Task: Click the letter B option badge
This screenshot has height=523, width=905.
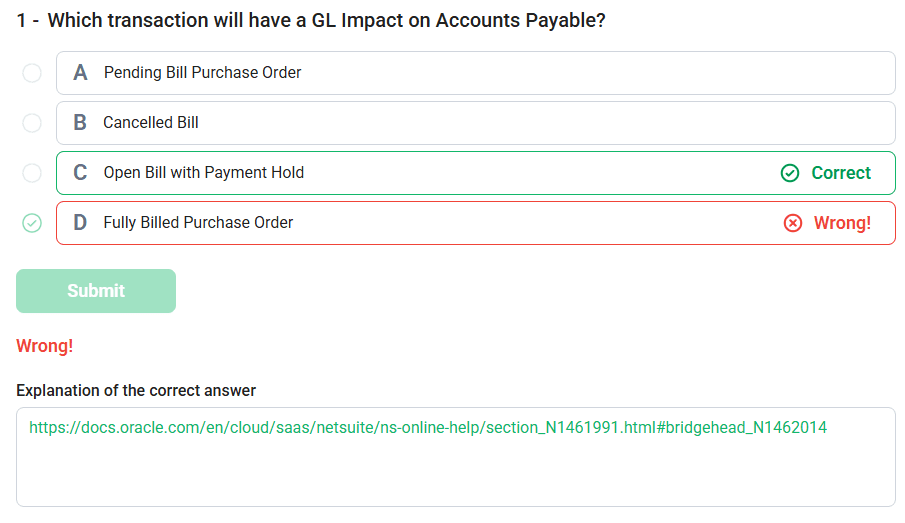Action: (x=80, y=122)
